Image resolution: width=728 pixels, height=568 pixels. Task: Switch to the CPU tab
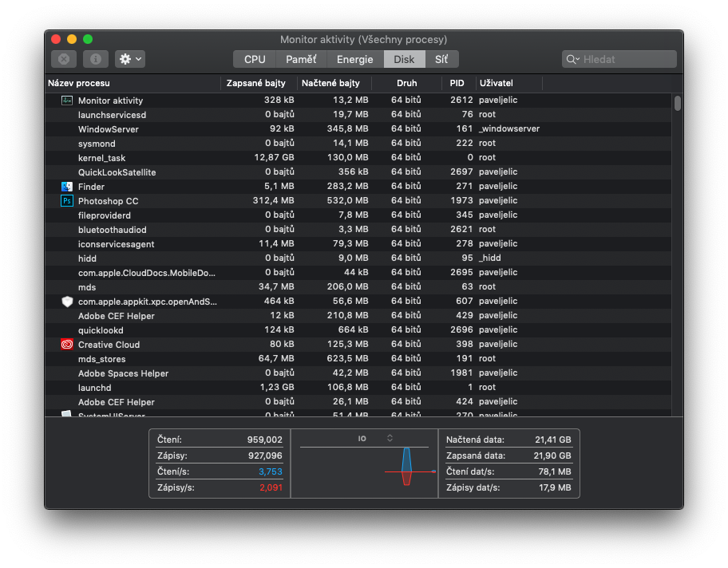[x=255, y=59]
